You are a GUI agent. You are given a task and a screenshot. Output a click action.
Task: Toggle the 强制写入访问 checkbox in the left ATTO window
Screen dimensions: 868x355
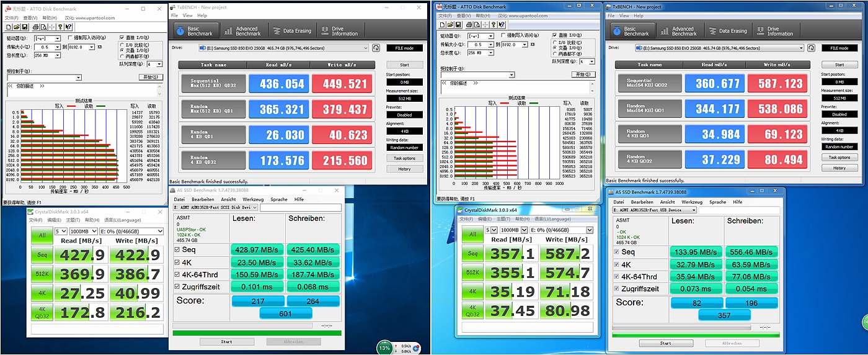(70, 37)
